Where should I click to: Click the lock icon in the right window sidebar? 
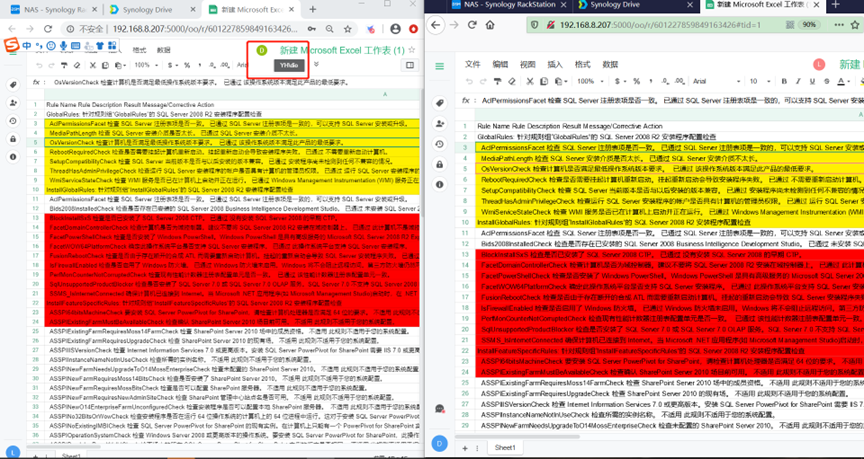pos(440,164)
